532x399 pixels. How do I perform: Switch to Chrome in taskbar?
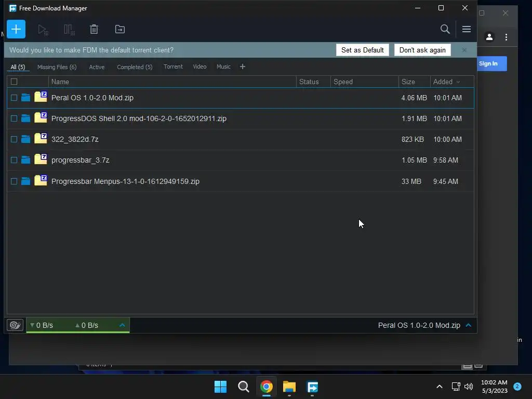click(267, 387)
